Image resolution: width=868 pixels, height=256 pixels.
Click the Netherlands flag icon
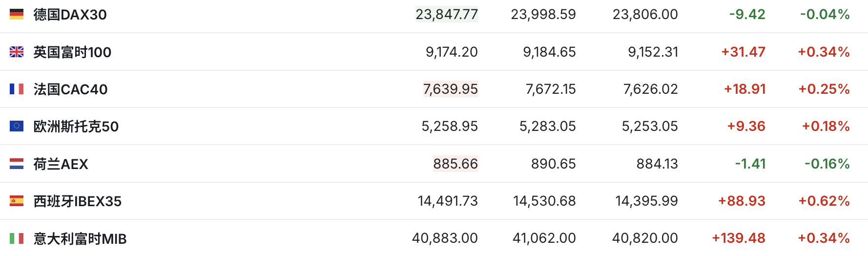[x=17, y=164]
